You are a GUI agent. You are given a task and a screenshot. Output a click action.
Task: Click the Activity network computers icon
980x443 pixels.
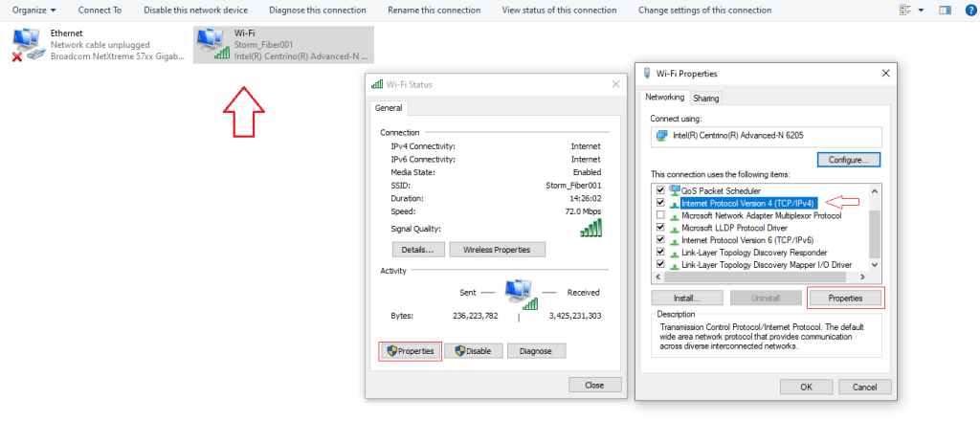click(x=522, y=294)
